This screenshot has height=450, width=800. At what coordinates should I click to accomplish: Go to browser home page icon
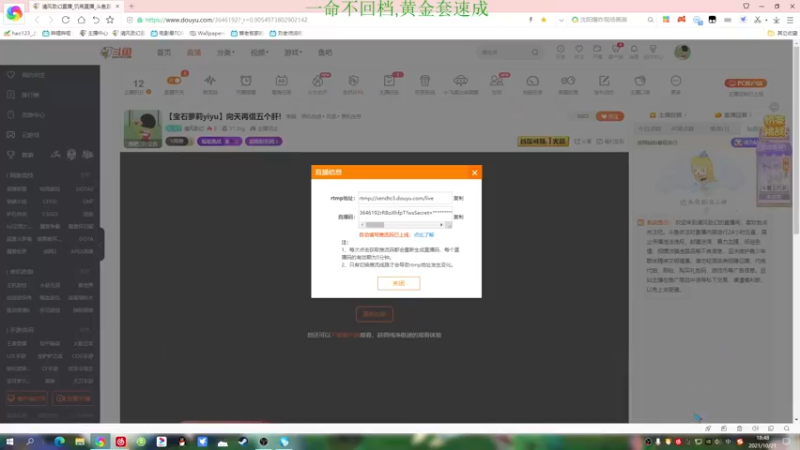[81, 20]
